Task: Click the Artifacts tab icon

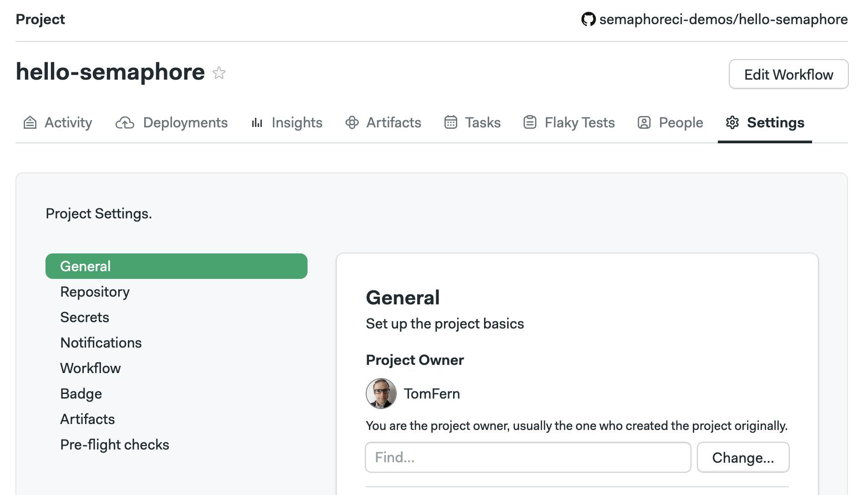Action: pos(352,122)
